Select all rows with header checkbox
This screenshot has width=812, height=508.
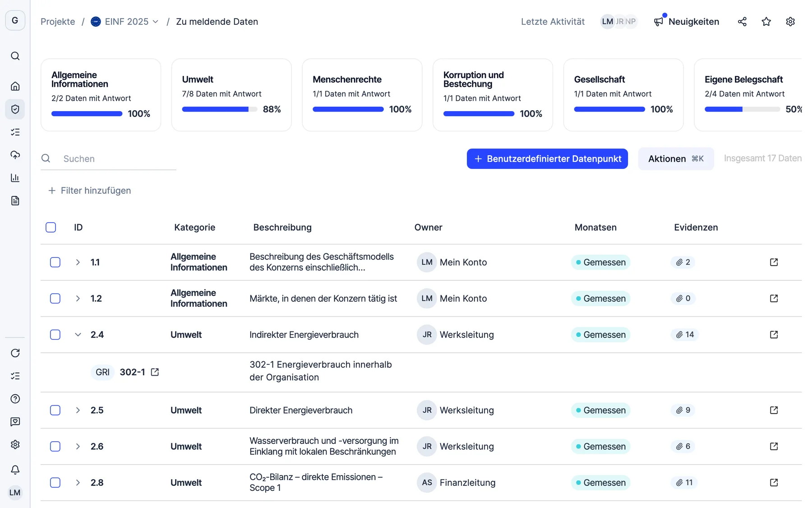[51, 227]
